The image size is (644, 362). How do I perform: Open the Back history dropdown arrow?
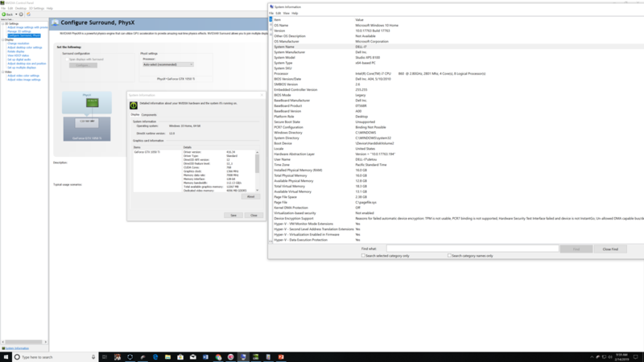(x=16, y=14)
